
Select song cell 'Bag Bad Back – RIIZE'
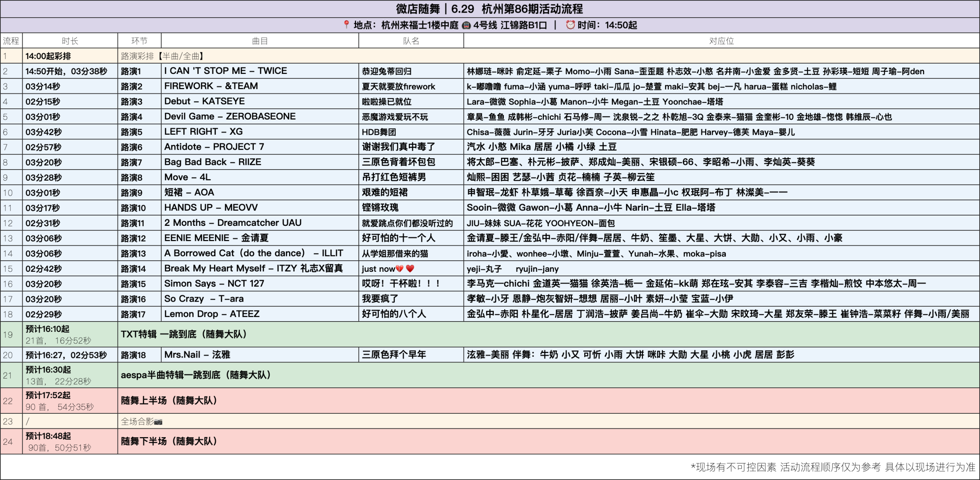coord(260,162)
